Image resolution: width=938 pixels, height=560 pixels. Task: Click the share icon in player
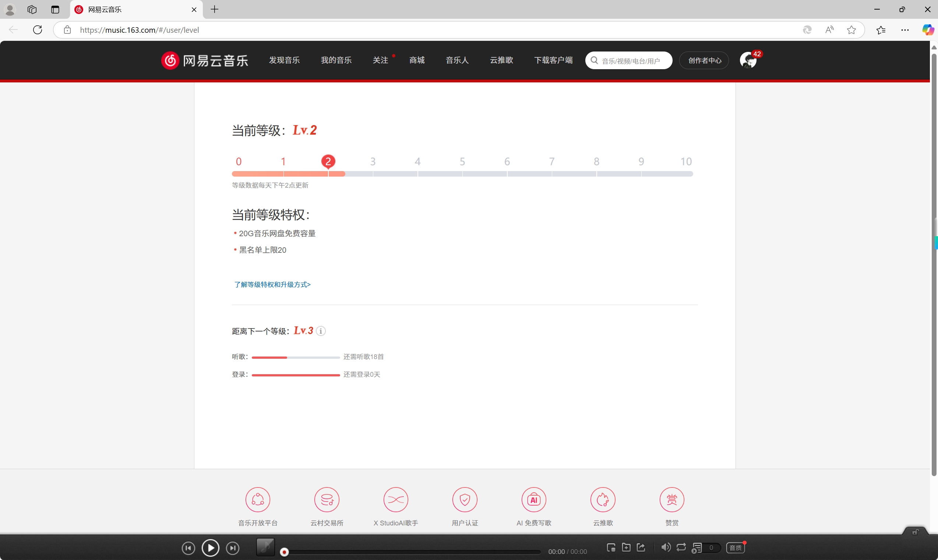641,547
